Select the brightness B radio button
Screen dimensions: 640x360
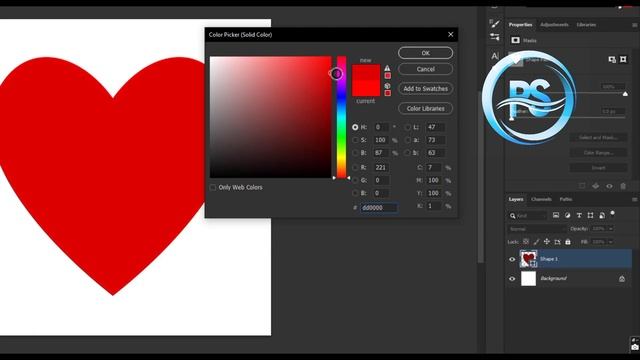355,153
